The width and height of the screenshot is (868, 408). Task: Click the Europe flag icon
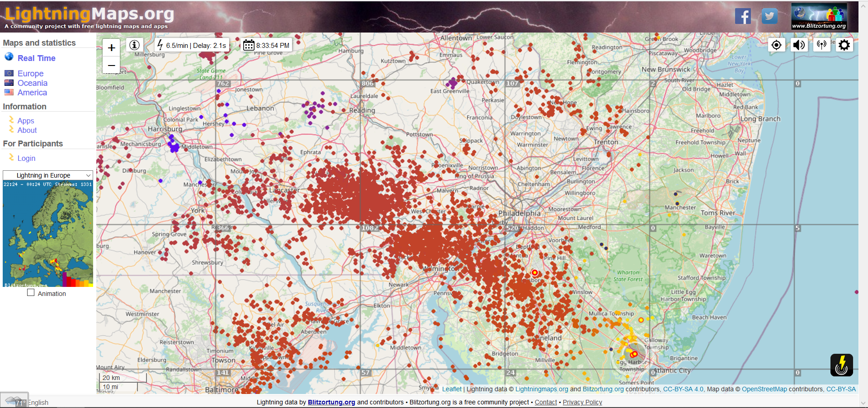pos(9,73)
